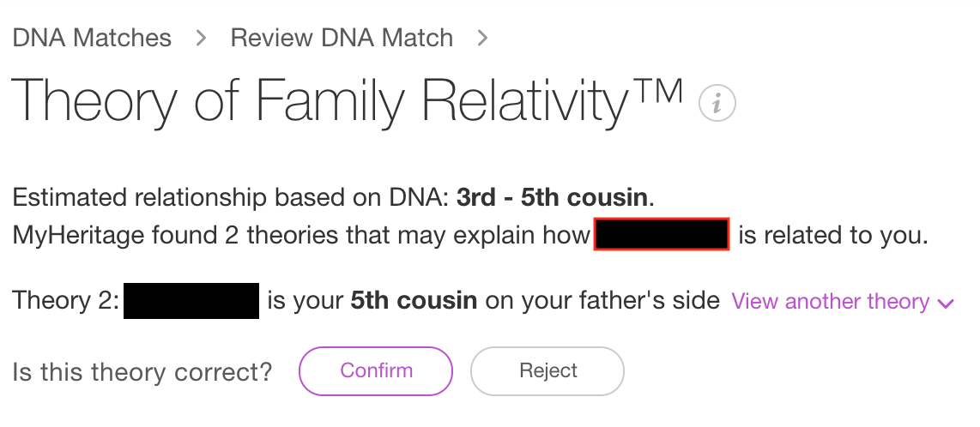Viewport: 980px width, 427px height.
Task: Click the redacted name after Theory 2
Action: [191, 301]
